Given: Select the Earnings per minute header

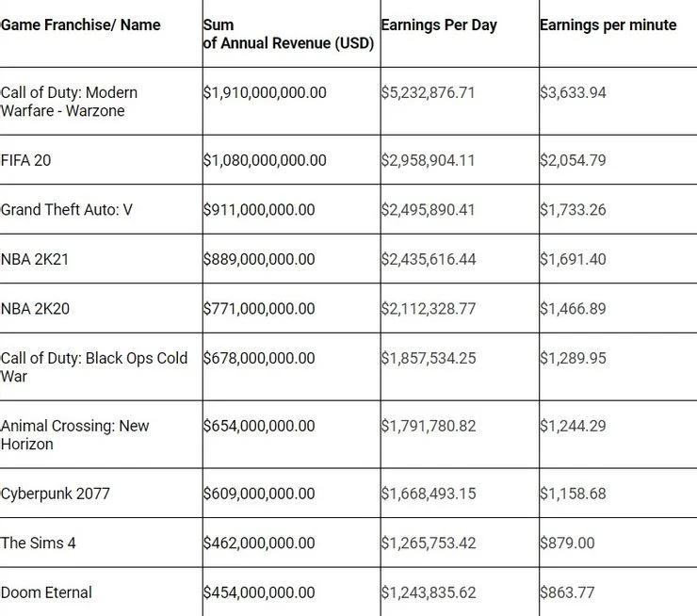Looking at the screenshot, I should [608, 25].
